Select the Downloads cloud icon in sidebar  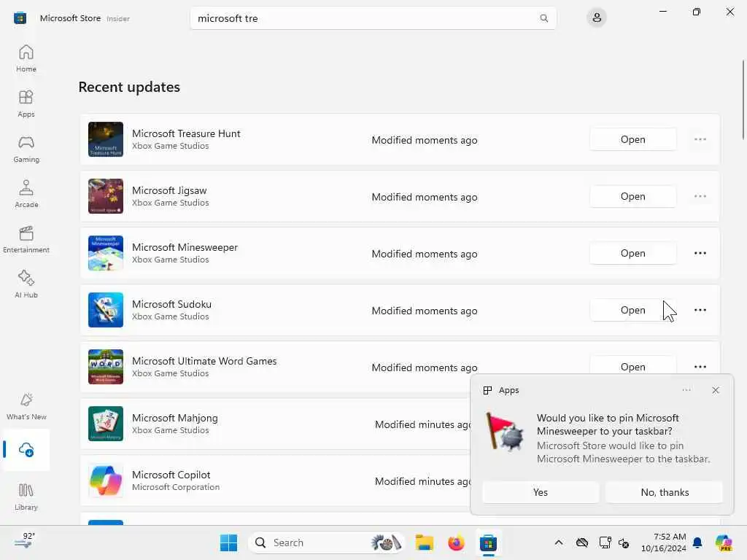(x=26, y=449)
